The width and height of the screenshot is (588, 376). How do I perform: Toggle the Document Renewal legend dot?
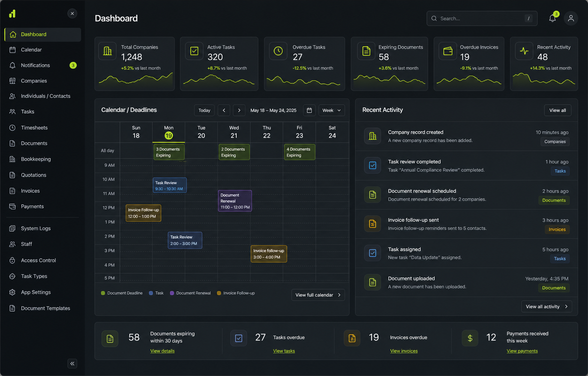172,293
